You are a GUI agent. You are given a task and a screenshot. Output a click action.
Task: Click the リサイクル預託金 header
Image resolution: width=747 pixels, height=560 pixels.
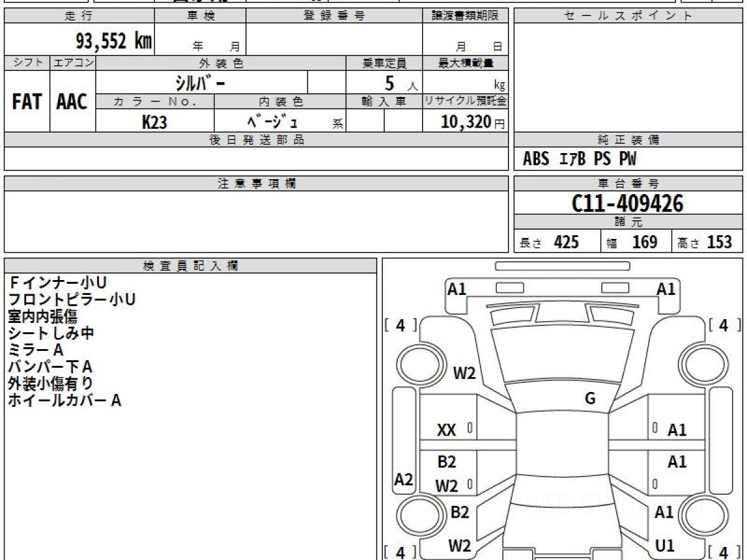466,101
